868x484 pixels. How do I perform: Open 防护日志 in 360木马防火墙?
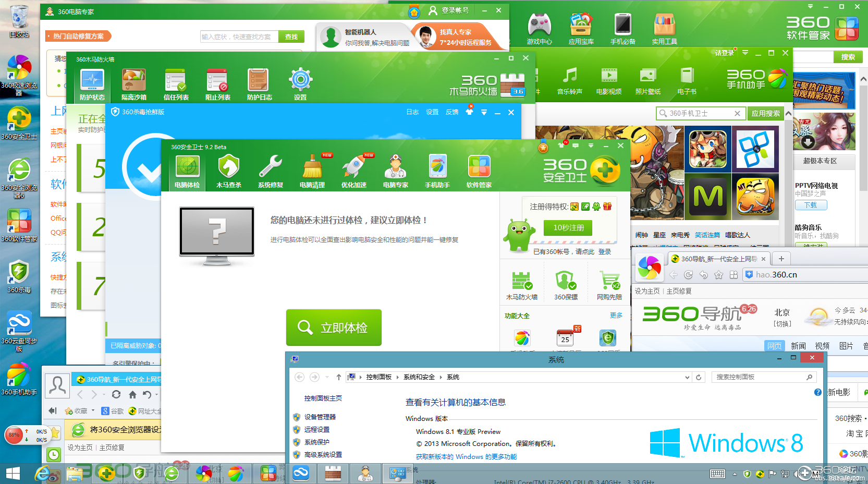click(259, 84)
